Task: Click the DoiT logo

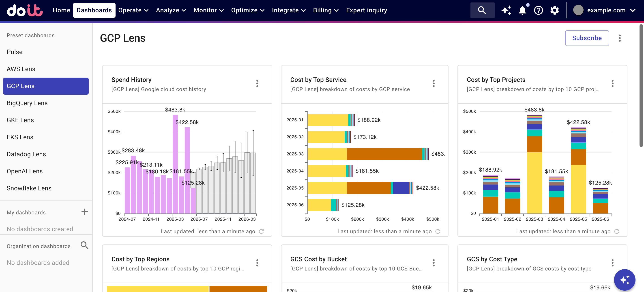Action: [24, 10]
